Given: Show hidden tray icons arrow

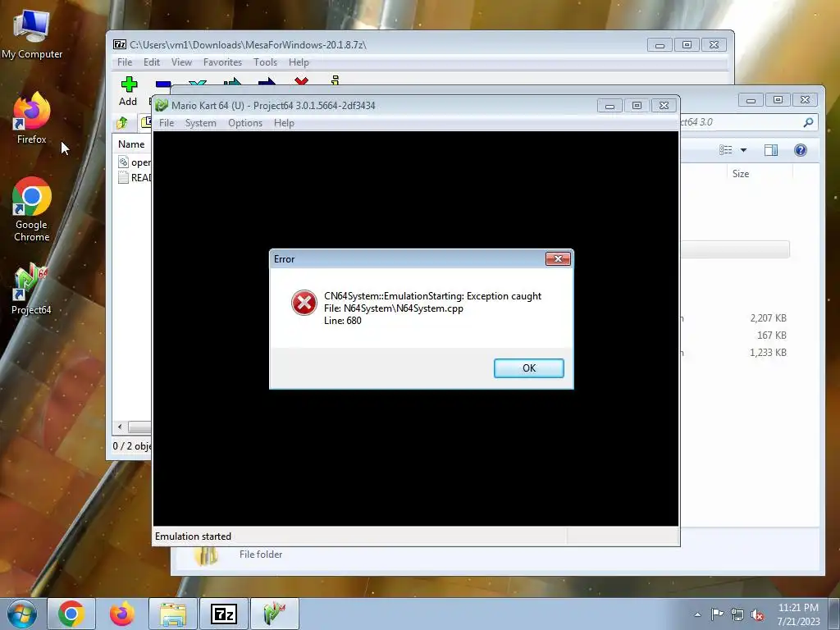Looking at the screenshot, I should click(697, 614).
